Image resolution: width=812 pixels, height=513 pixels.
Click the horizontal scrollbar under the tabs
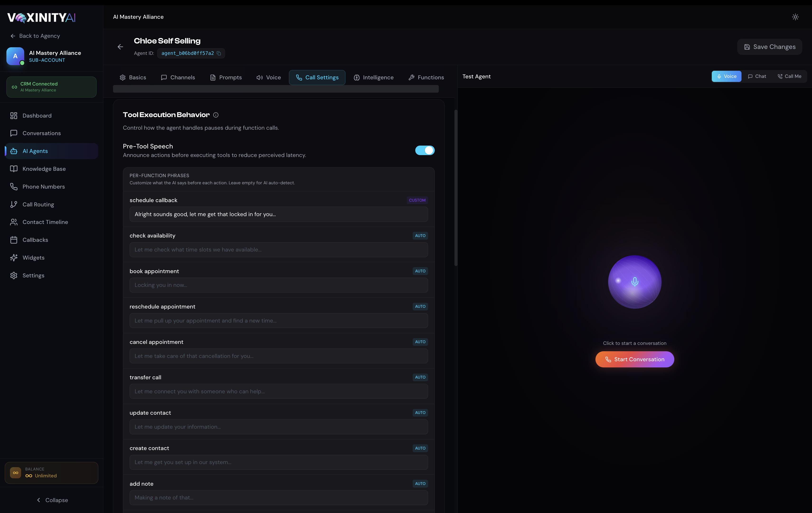click(276, 89)
